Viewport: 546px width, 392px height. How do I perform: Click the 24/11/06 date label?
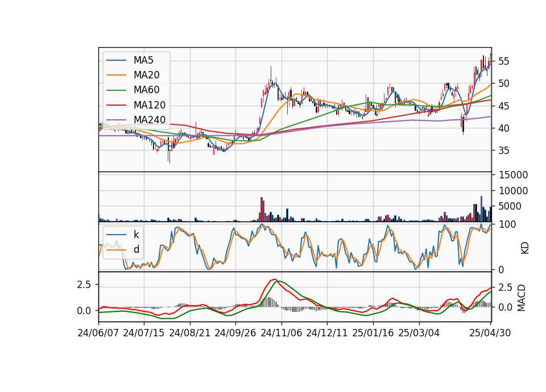282,333
